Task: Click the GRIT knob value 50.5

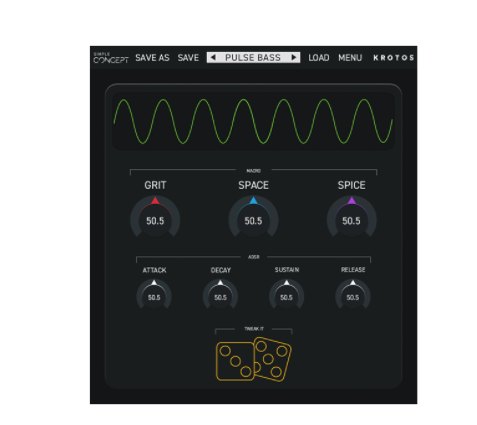Action: pyautogui.click(x=155, y=221)
